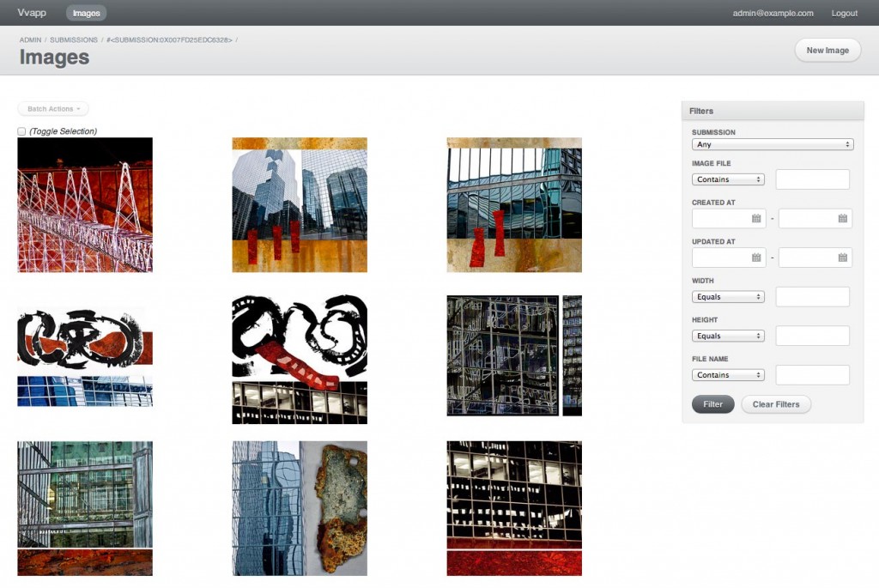Open the Submission filter dropdown
This screenshot has width=879, height=588.
[x=773, y=144]
